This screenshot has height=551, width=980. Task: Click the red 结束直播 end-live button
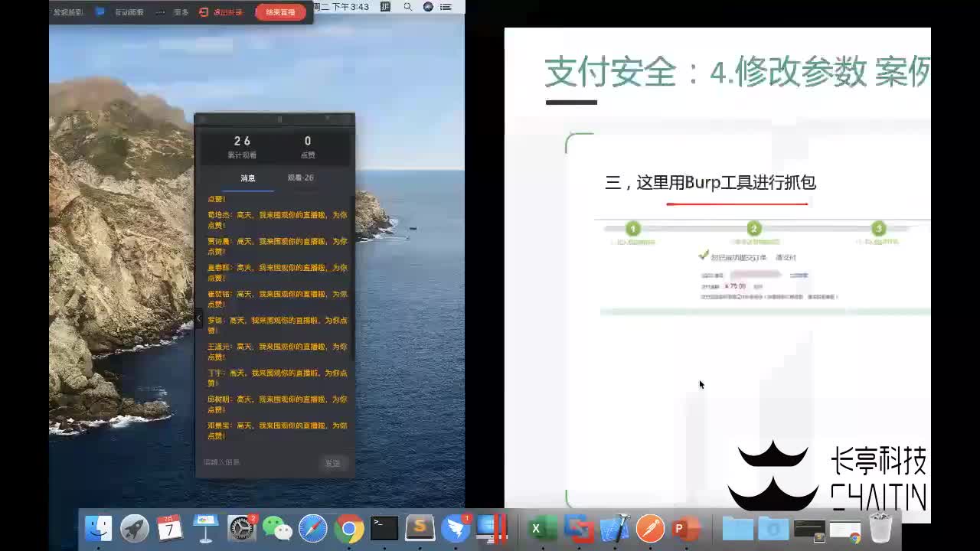click(x=280, y=12)
